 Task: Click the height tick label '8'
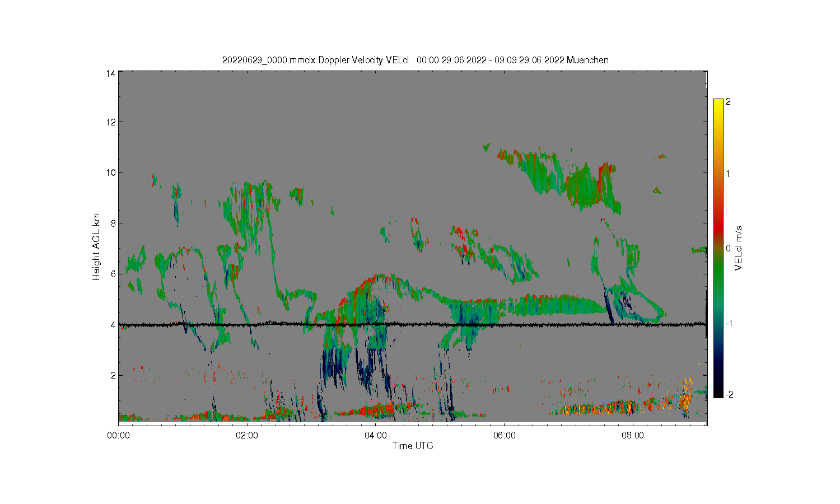pos(113,223)
